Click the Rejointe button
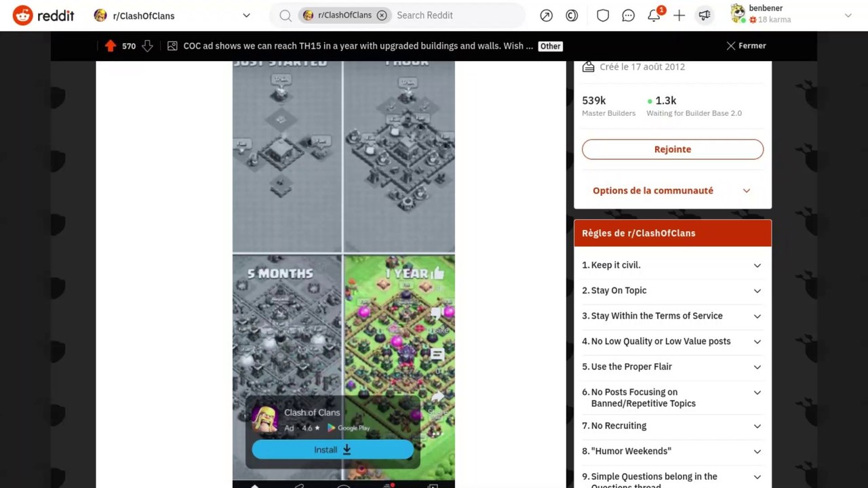This screenshot has width=868, height=488. point(673,149)
